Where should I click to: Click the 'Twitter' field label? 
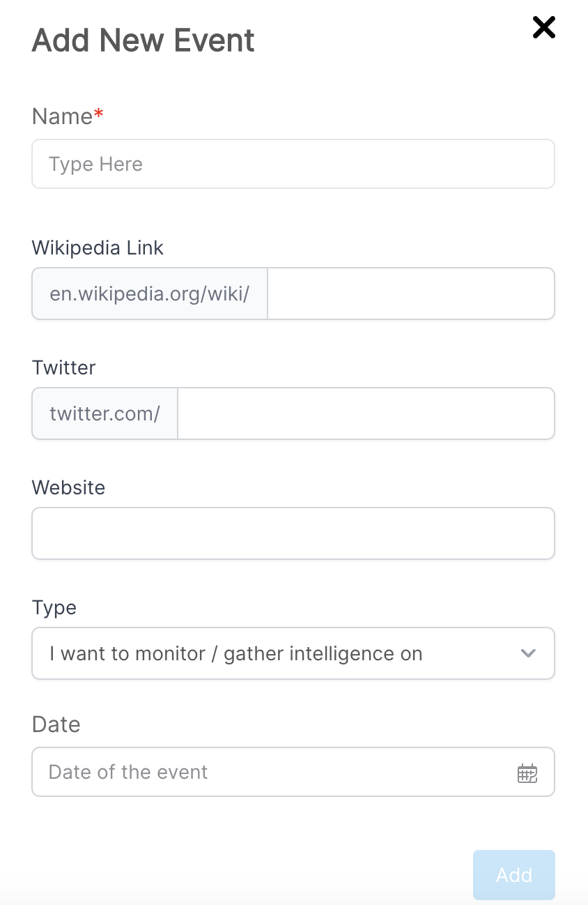63,368
